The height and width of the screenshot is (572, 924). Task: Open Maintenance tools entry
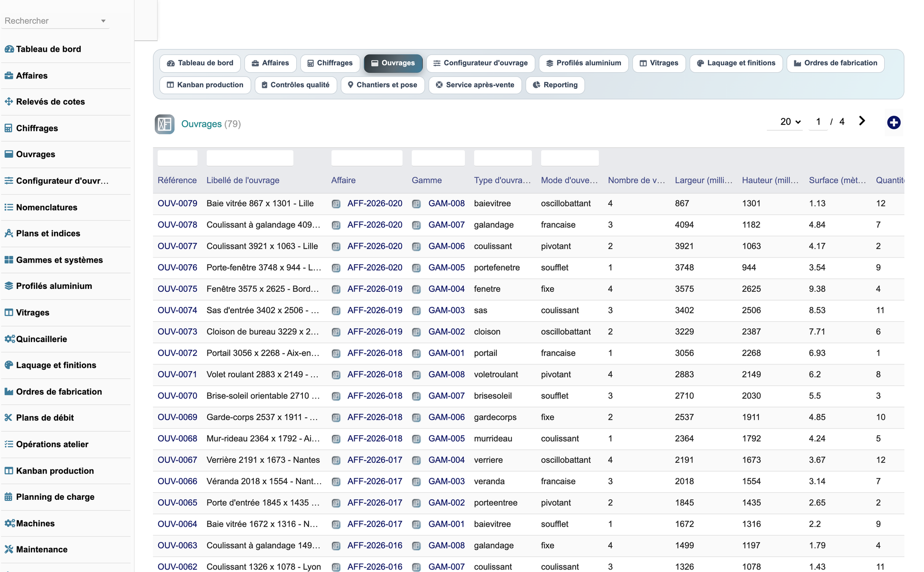(42, 550)
